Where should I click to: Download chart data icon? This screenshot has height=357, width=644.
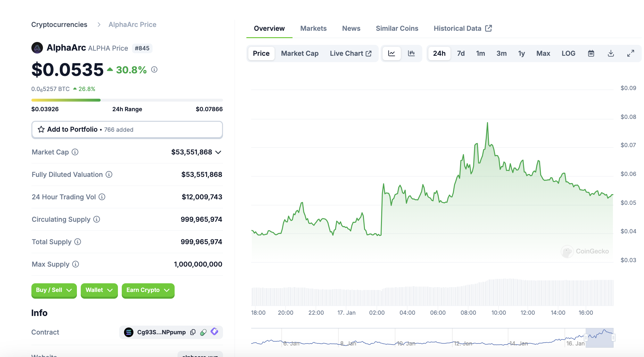coord(611,54)
